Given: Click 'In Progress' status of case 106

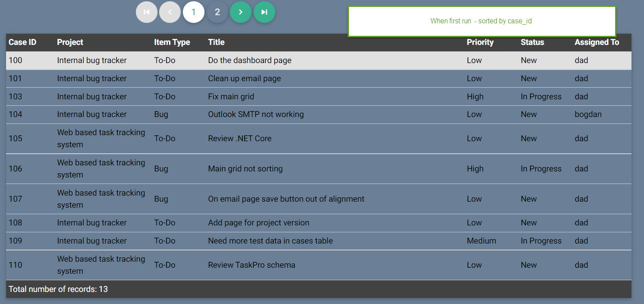Looking at the screenshot, I should click(x=541, y=169).
